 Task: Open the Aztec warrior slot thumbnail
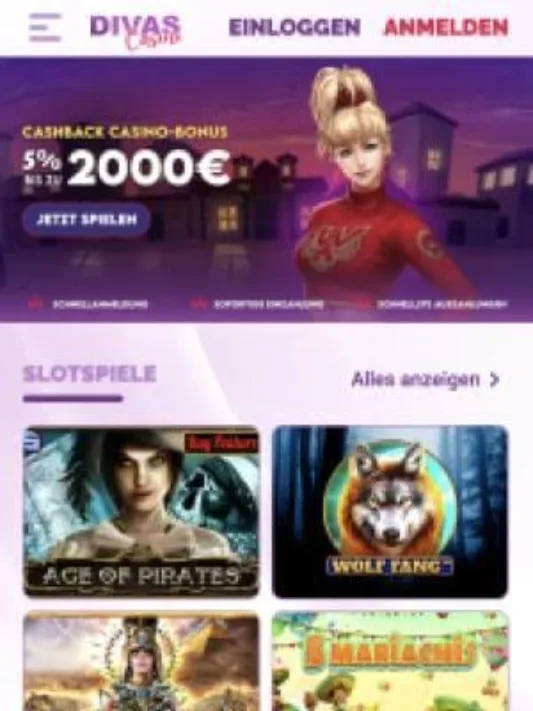pos(141,662)
